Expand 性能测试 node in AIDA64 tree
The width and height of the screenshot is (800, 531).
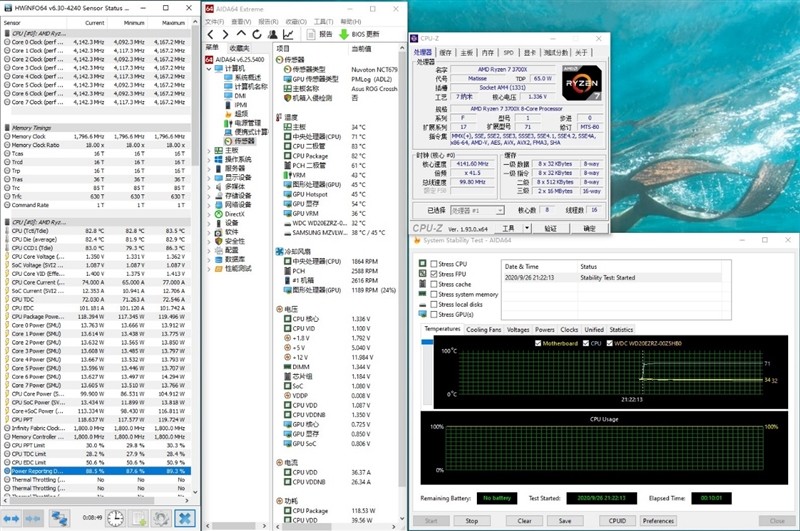click(x=209, y=269)
